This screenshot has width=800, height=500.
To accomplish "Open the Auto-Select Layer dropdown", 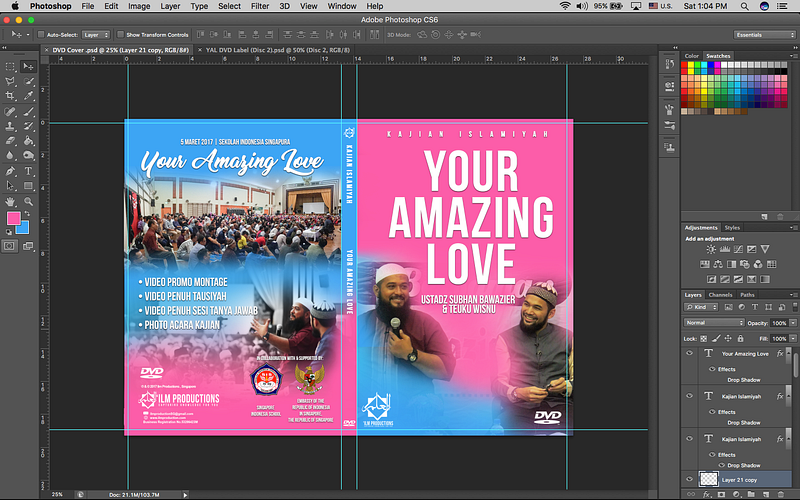I will tap(96, 35).
